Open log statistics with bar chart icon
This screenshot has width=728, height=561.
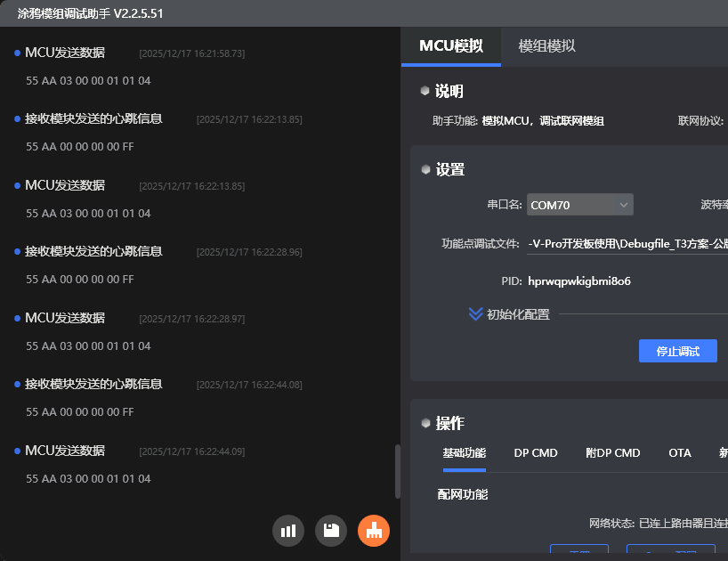pos(287,530)
